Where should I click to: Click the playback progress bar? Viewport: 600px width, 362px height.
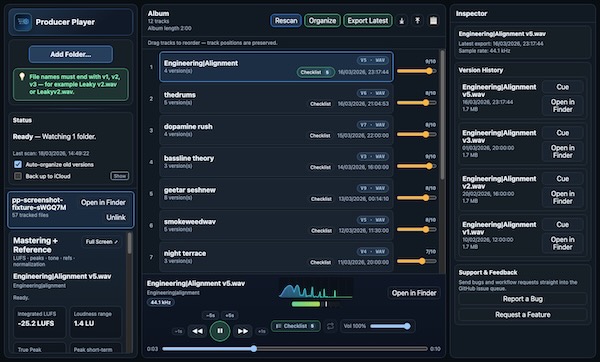pyautogui.click(x=295, y=349)
